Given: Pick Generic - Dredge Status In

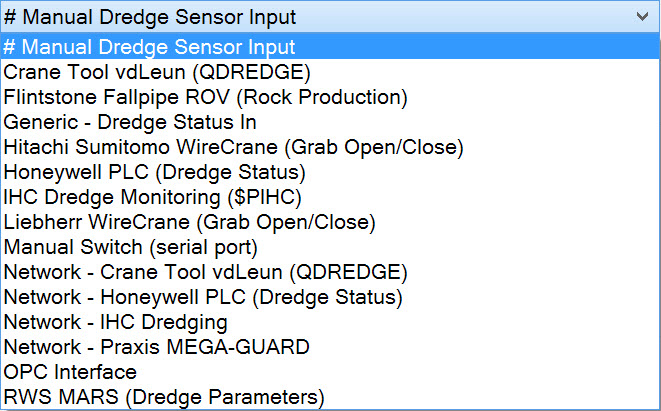Looking at the screenshot, I should 130,122.
